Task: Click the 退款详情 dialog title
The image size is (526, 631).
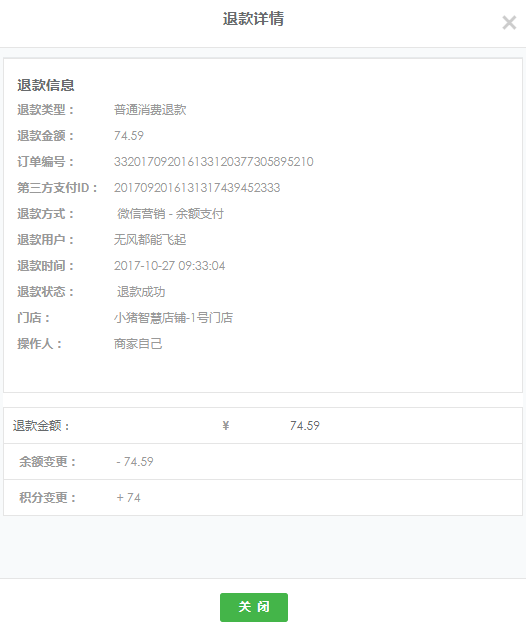Action: pos(254,19)
